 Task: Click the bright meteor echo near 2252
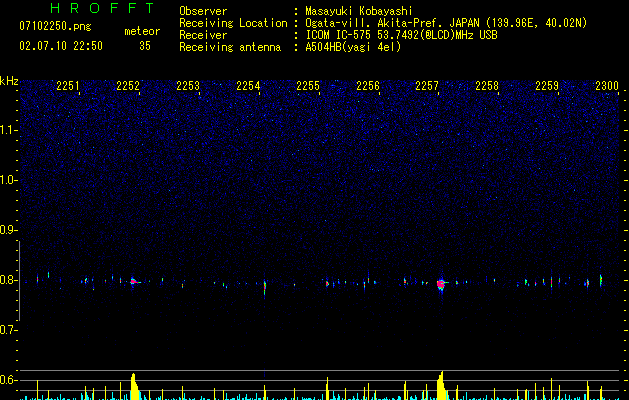pyautogui.click(x=134, y=281)
